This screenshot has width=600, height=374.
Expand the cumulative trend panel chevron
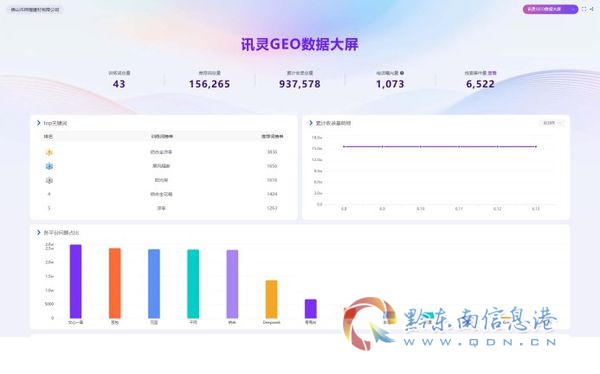311,123
